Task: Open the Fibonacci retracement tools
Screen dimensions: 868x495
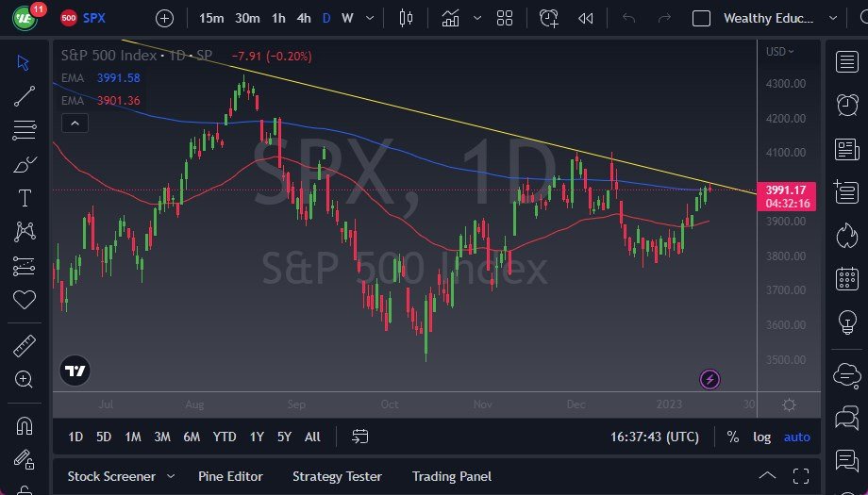Action: pos(25,130)
